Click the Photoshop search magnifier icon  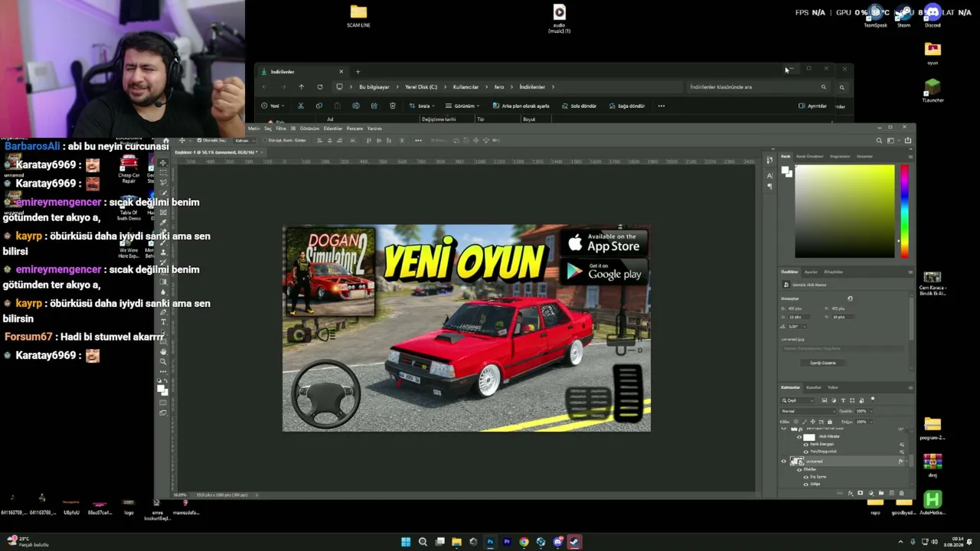pos(879,141)
